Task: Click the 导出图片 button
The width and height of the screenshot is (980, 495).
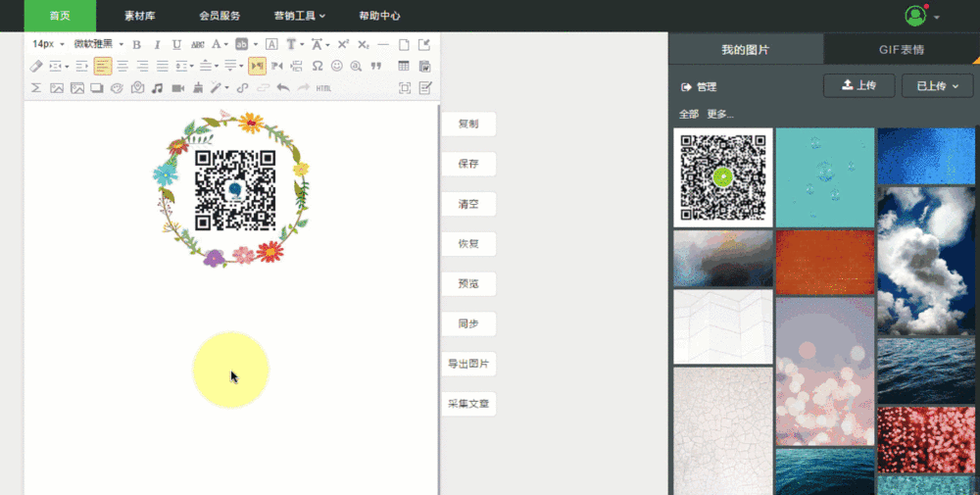Action: coord(468,364)
